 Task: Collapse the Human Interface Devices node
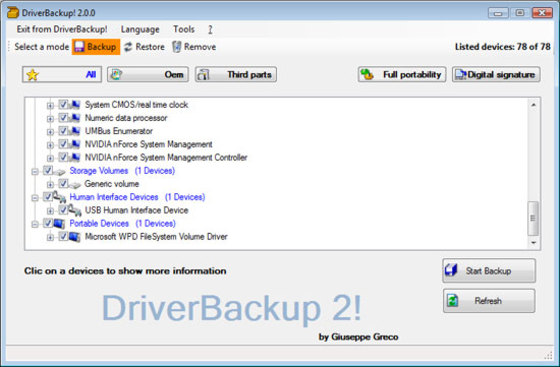35,198
